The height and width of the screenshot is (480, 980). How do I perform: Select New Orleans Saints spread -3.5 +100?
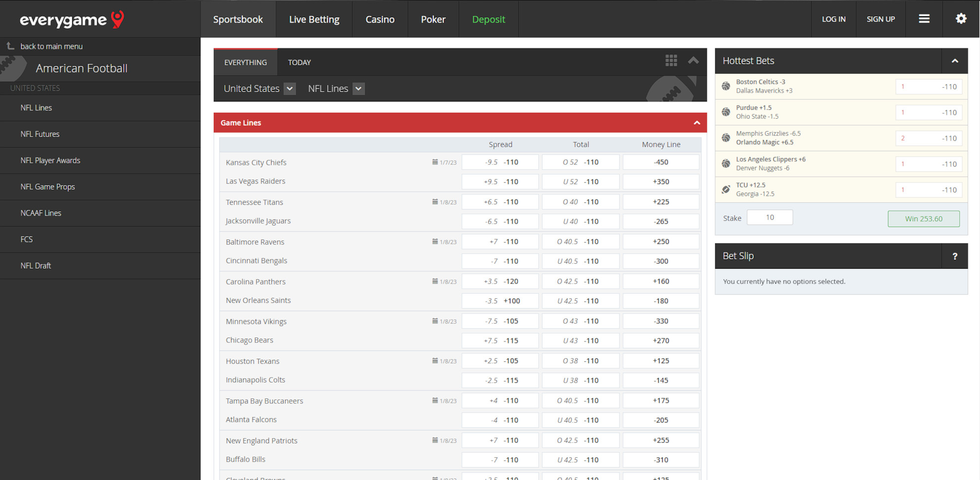coord(500,300)
